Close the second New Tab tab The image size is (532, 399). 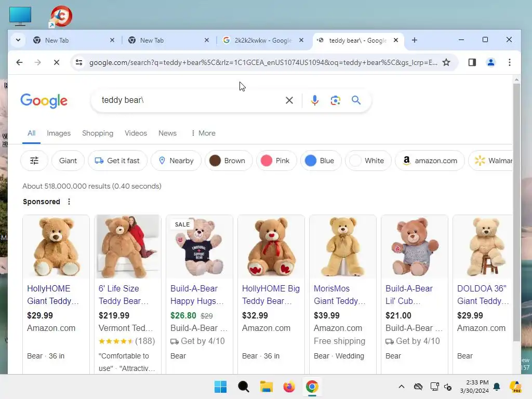click(x=207, y=40)
